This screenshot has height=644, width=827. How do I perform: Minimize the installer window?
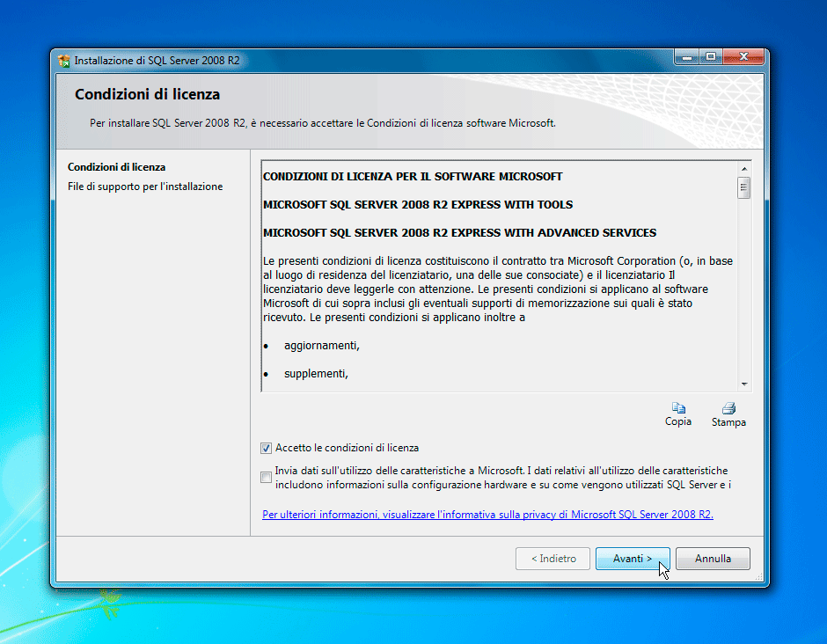(687, 57)
